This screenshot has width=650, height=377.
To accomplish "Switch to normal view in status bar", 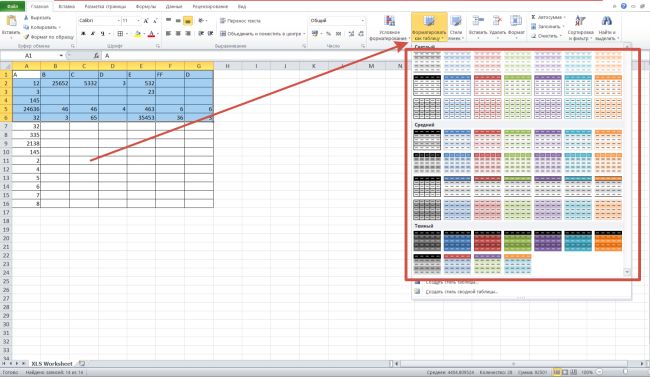I will click(x=557, y=372).
